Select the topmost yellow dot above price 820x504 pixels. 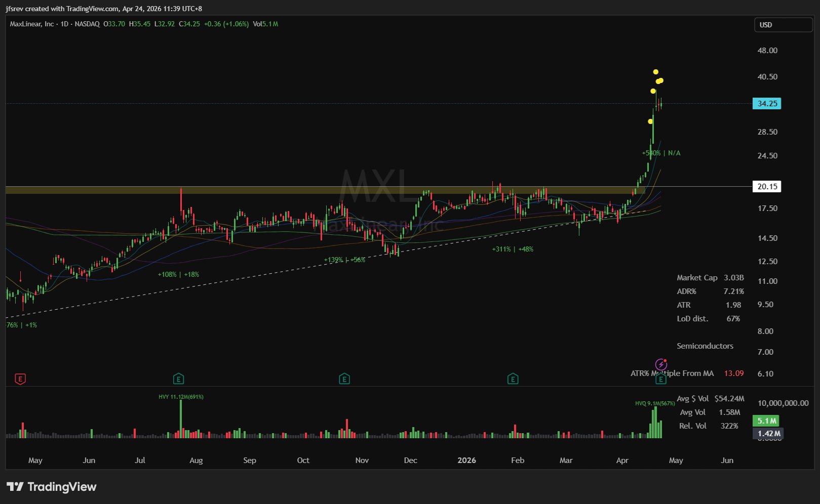[x=655, y=72]
